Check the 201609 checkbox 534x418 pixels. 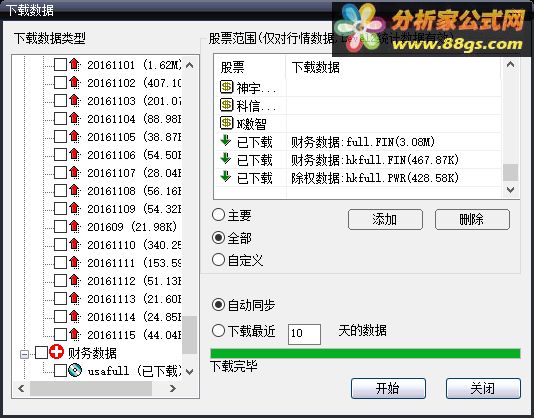[x=60, y=227]
